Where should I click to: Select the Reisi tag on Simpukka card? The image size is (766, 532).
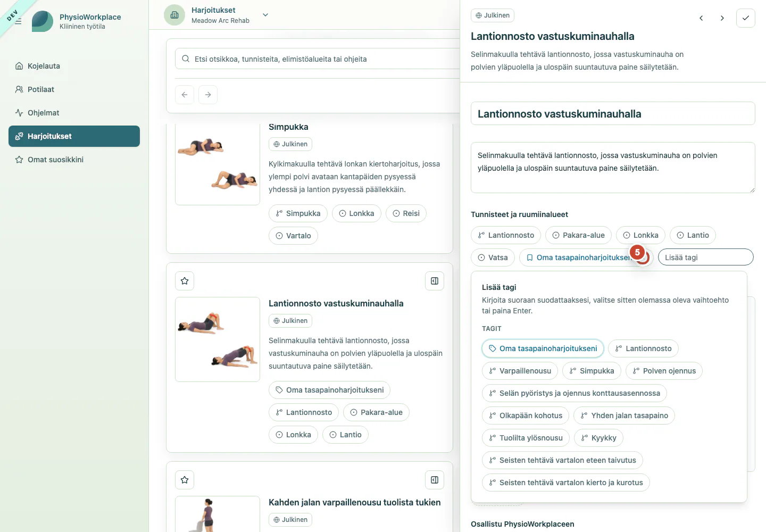[406, 213]
